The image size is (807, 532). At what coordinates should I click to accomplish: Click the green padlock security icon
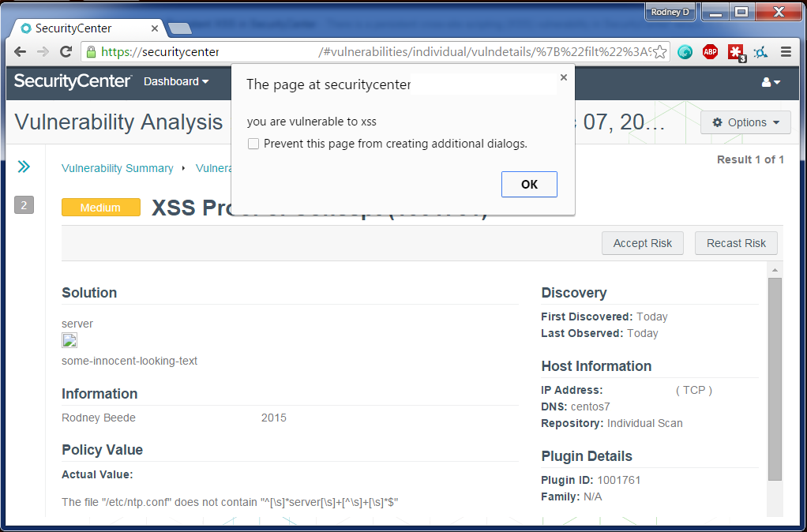(91, 52)
